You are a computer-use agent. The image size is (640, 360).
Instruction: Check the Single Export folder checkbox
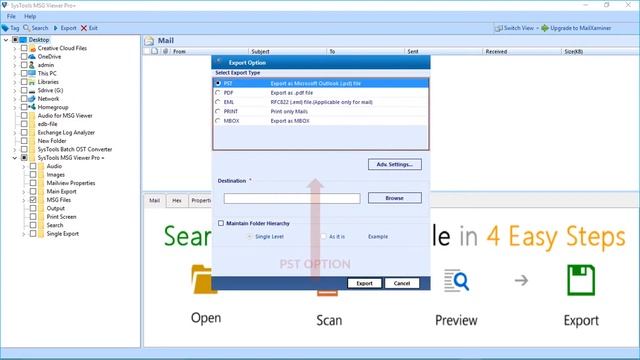point(33,234)
